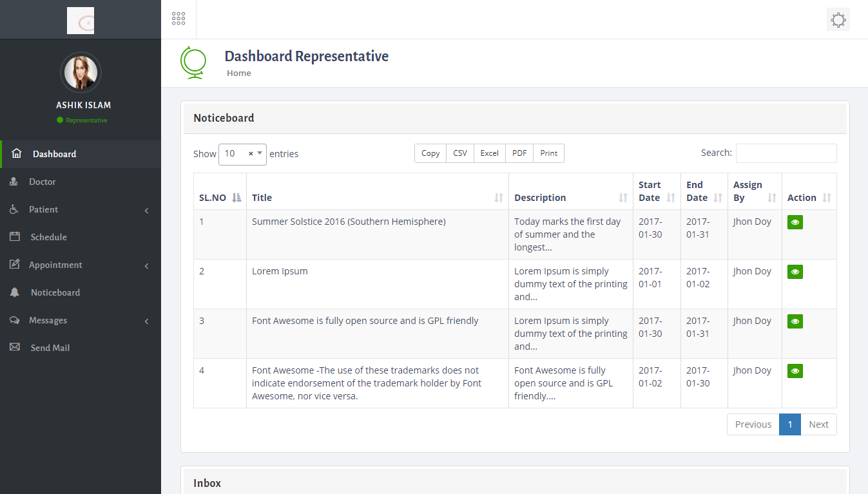Sort table by SL.NO column sort icon

click(236, 198)
